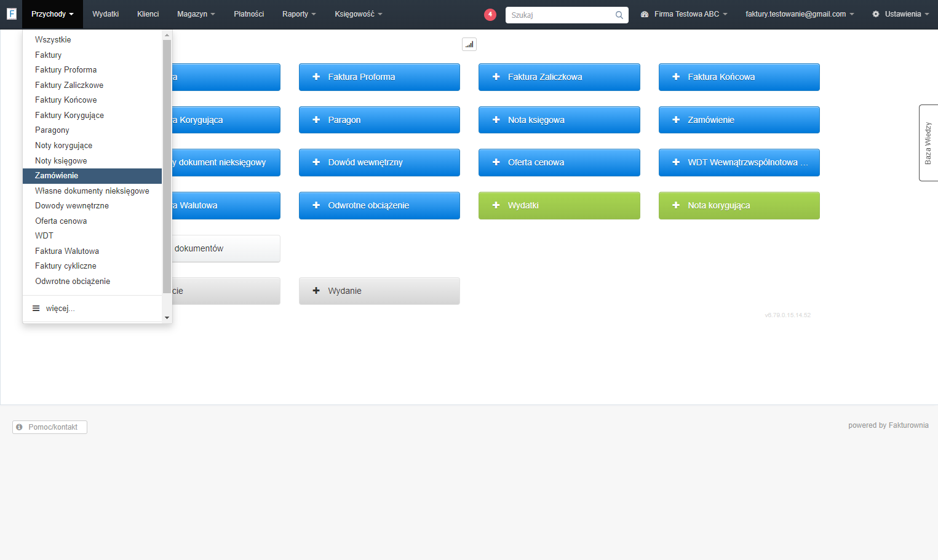The height and width of the screenshot is (560, 938).
Task: Click the dashboard icon by Firma Testowa ABC
Action: click(x=645, y=14)
